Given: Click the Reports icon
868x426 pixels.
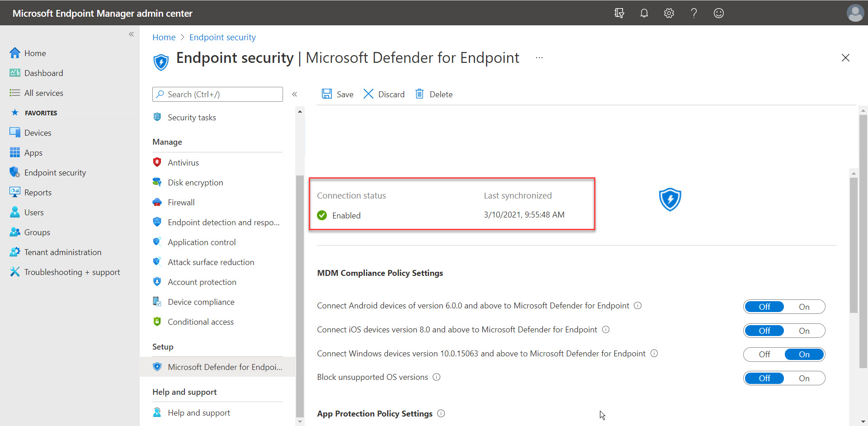Looking at the screenshot, I should [15, 192].
